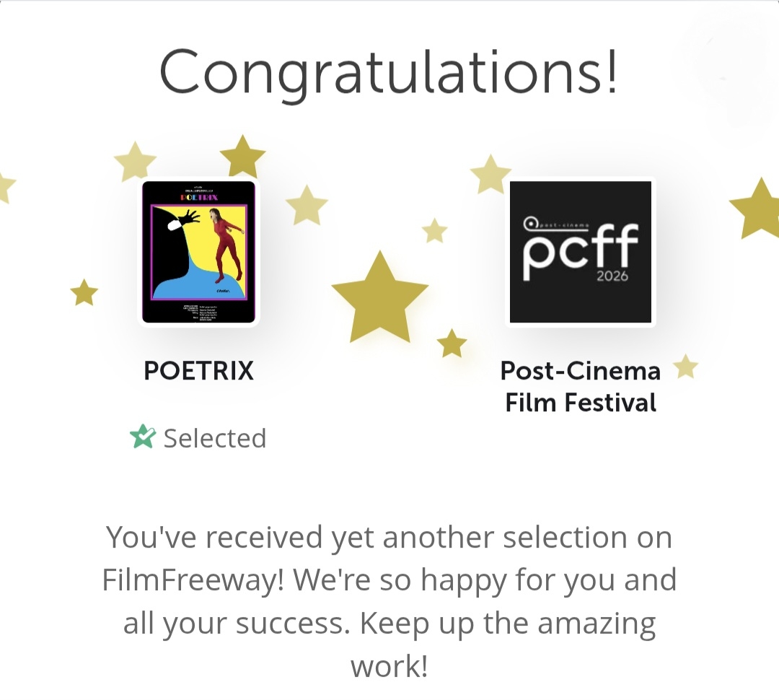Click the pale star at poster's upper-left
This screenshot has height=700, width=779.
pos(135,162)
